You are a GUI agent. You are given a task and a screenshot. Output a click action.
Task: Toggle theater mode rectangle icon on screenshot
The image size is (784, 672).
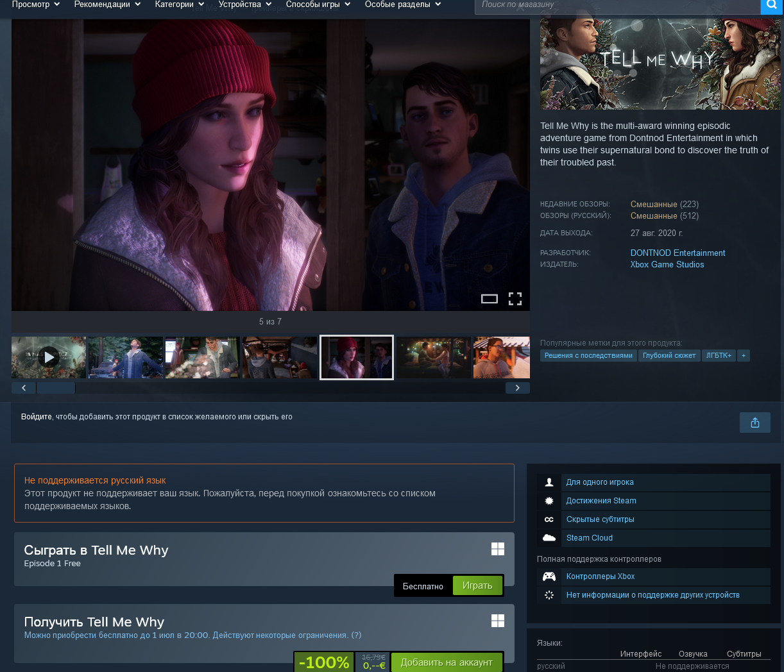click(x=490, y=299)
